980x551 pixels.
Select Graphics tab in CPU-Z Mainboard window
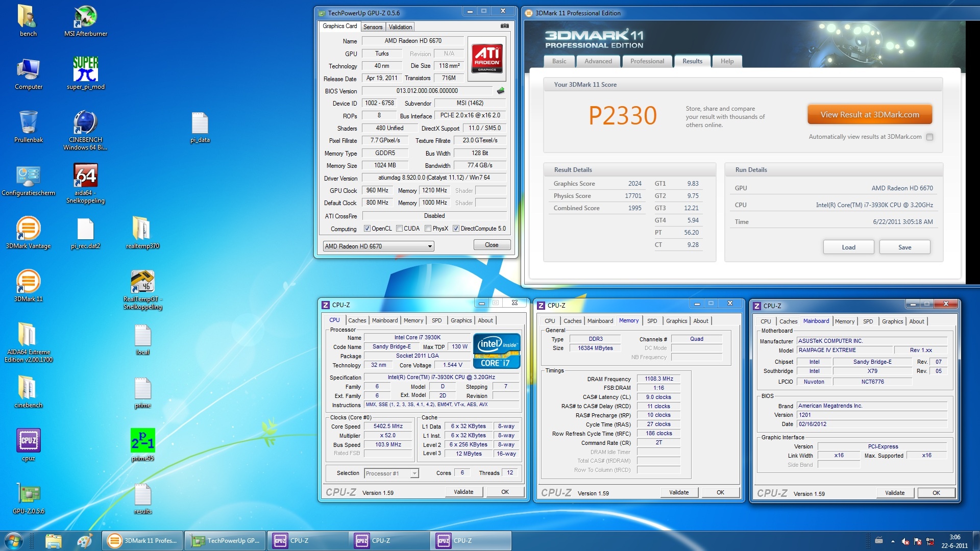[x=892, y=321]
